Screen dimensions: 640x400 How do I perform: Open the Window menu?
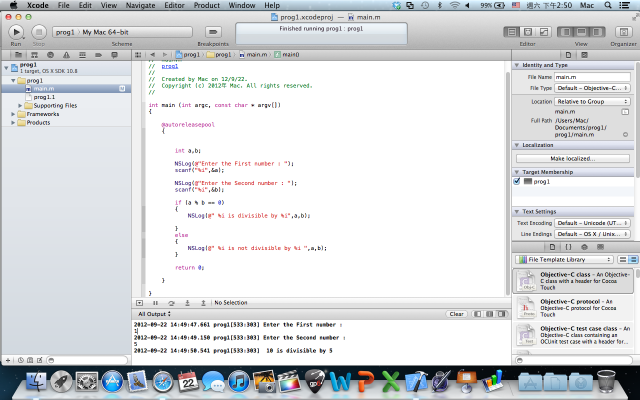pyautogui.click(x=242, y=5)
